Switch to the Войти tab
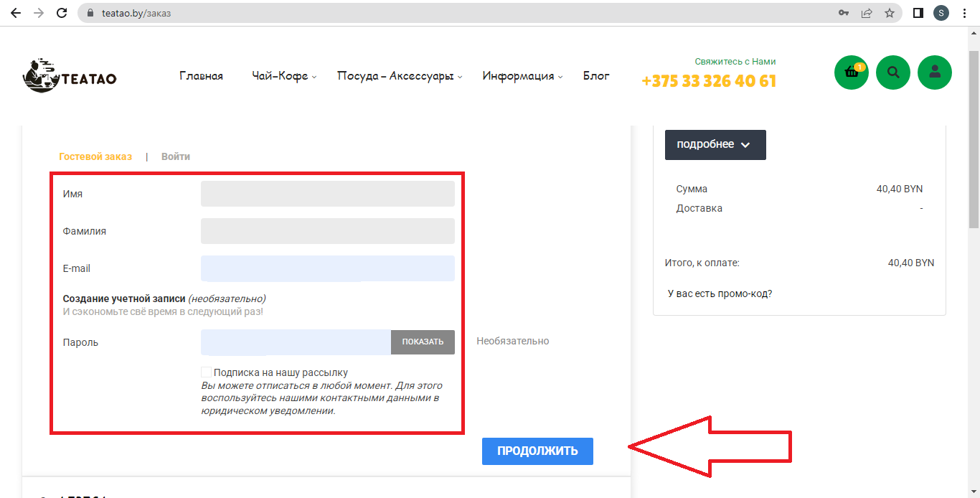Image resolution: width=980 pixels, height=498 pixels. 176,156
